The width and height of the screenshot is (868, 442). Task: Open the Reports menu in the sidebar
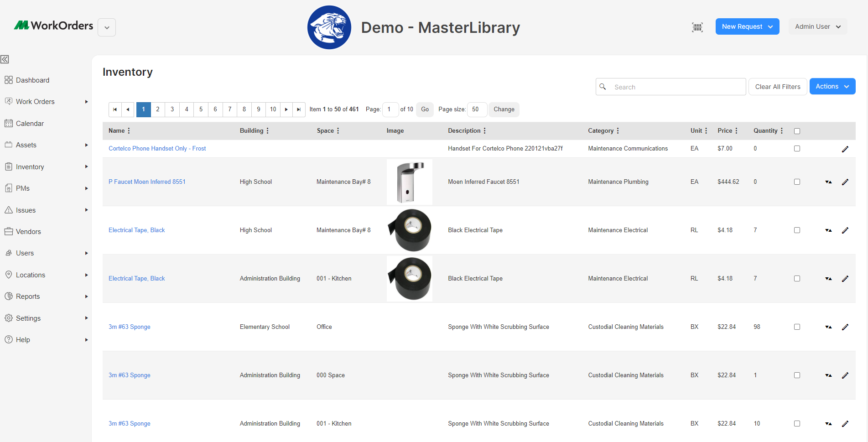(x=27, y=296)
